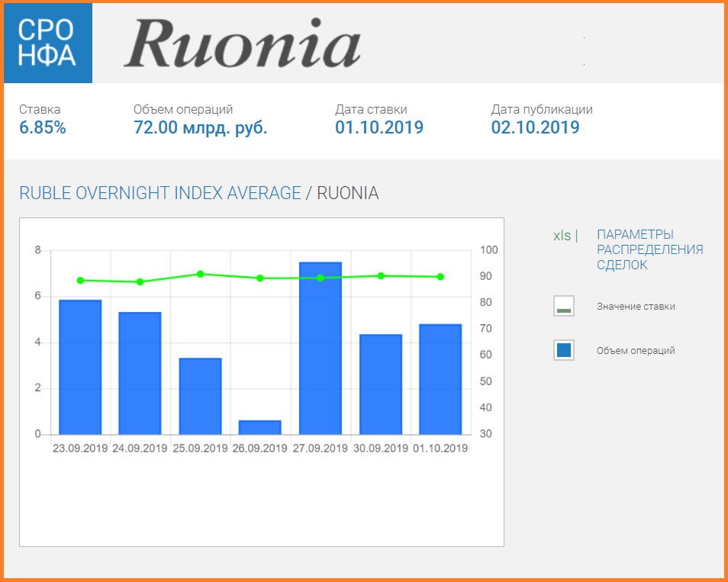The image size is (728, 582).
Task: Click the rate date 01.10.2019 in header
Action: point(379,127)
